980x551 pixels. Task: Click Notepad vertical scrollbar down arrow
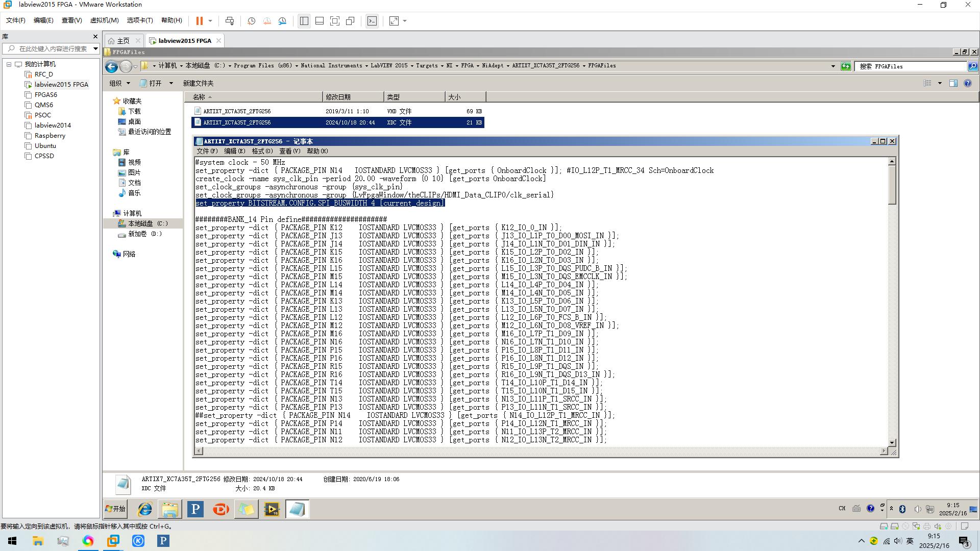[x=892, y=443]
